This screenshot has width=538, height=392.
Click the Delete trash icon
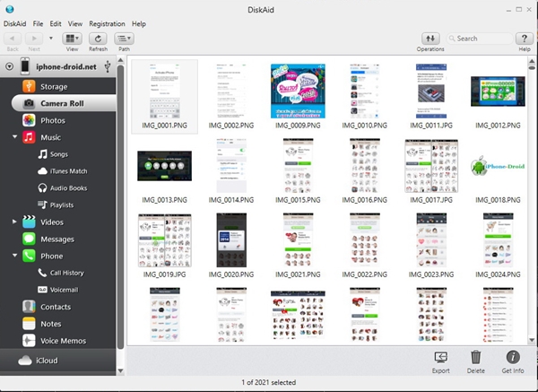(475, 357)
